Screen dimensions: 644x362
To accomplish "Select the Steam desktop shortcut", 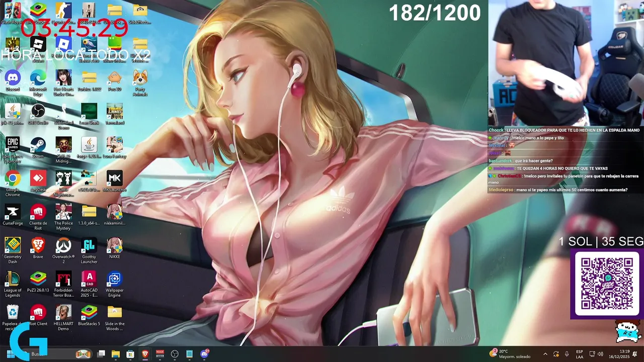I will (x=38, y=147).
